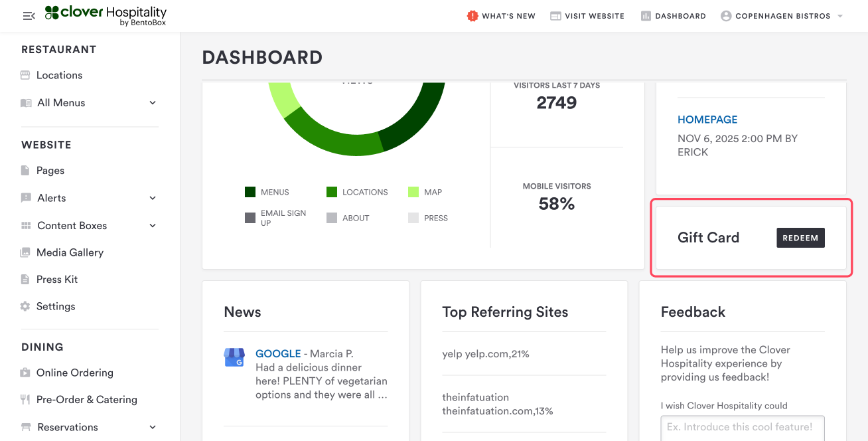Image resolution: width=868 pixels, height=441 pixels.
Task: Click the Copenhagen Bistros user avatar icon
Action: (x=726, y=16)
